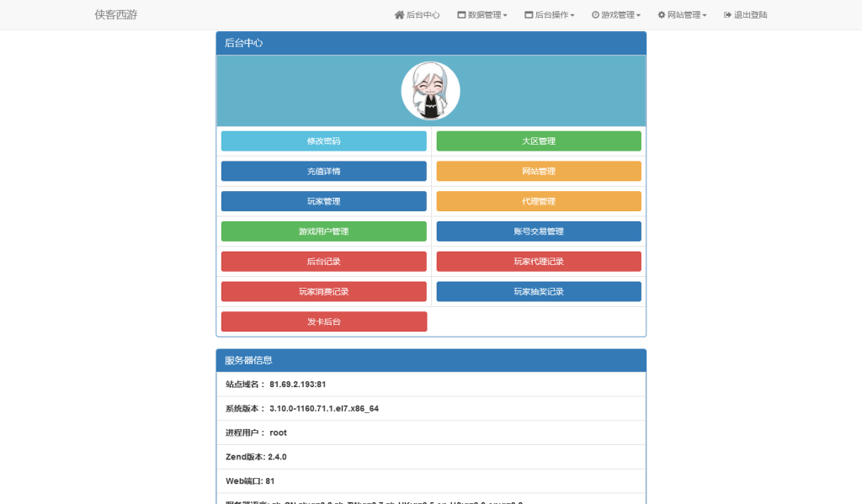Click the gear icon on the 网站管理 menu
Image resolution: width=862 pixels, height=504 pixels.
(x=661, y=14)
